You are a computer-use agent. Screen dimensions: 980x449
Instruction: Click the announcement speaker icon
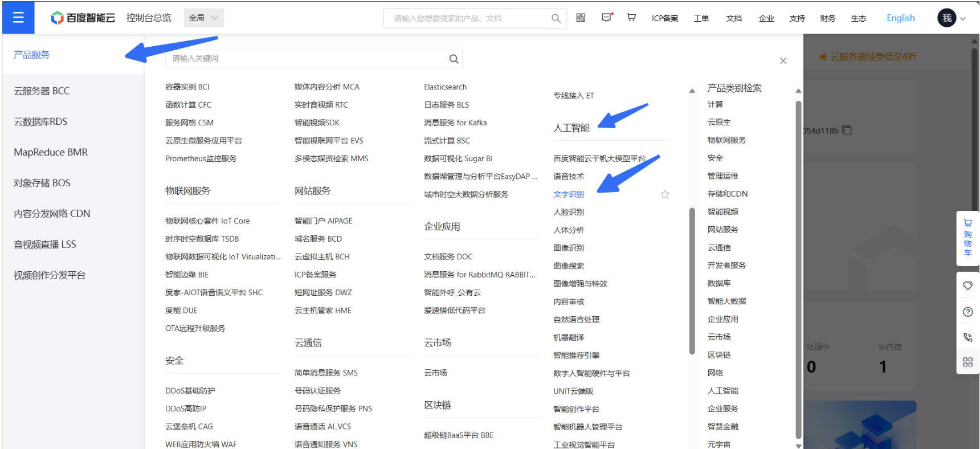(x=823, y=57)
